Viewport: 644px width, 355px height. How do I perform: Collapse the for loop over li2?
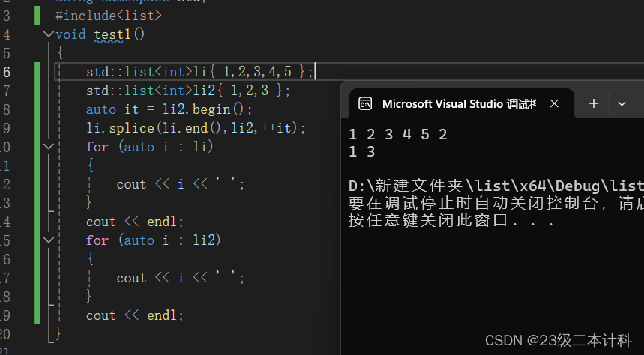pyautogui.click(x=49, y=240)
